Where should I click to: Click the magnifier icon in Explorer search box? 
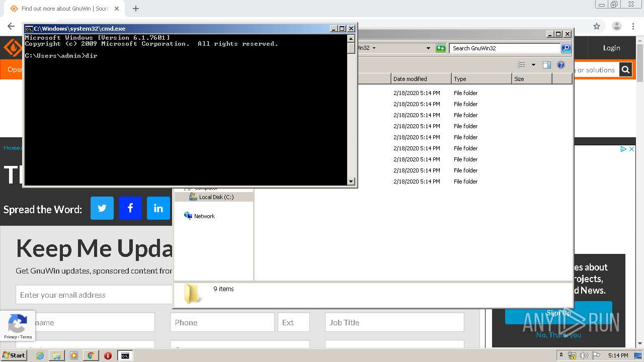566,48
